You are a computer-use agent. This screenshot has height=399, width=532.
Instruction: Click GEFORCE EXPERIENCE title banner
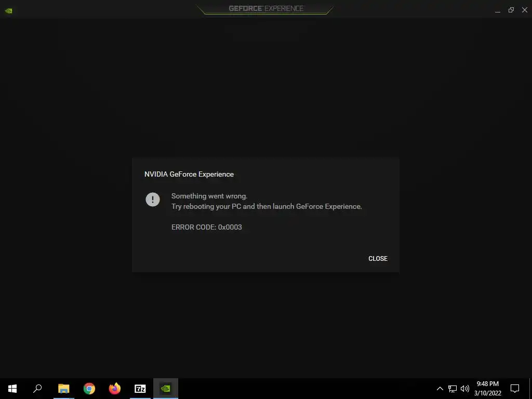click(267, 8)
